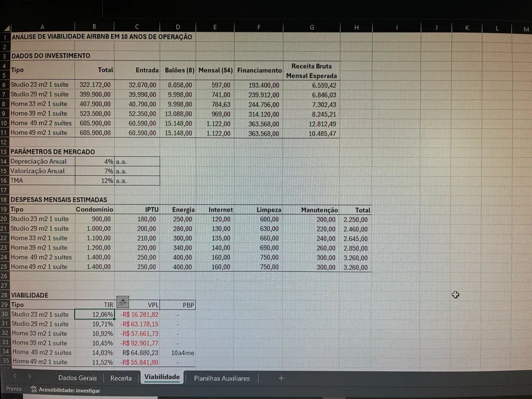Screen dimensions: 532x399
Task: Click the Energia column heading
Action: coord(183,209)
